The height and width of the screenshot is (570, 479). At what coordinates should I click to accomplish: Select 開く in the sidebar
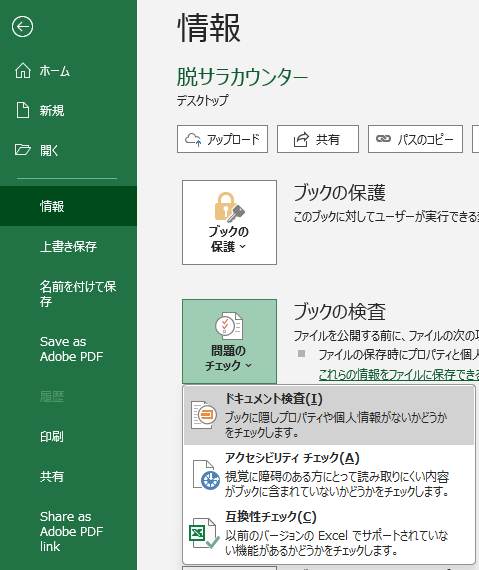pos(68,150)
